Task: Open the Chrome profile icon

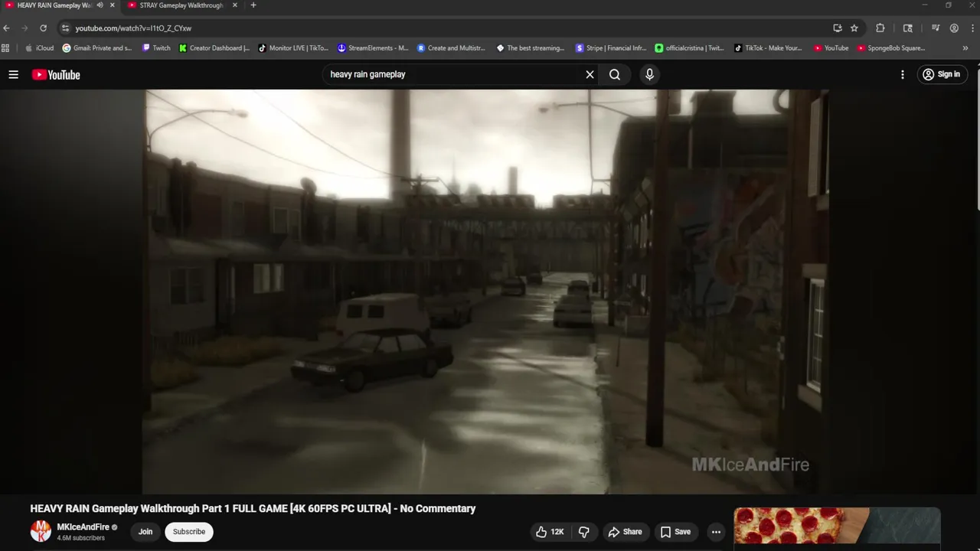Action: tap(954, 28)
